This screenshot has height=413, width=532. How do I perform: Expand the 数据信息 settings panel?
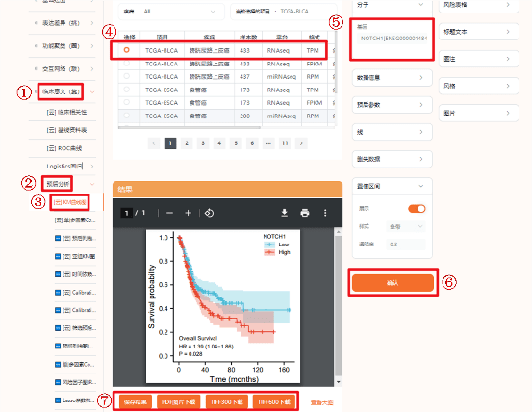(x=393, y=78)
